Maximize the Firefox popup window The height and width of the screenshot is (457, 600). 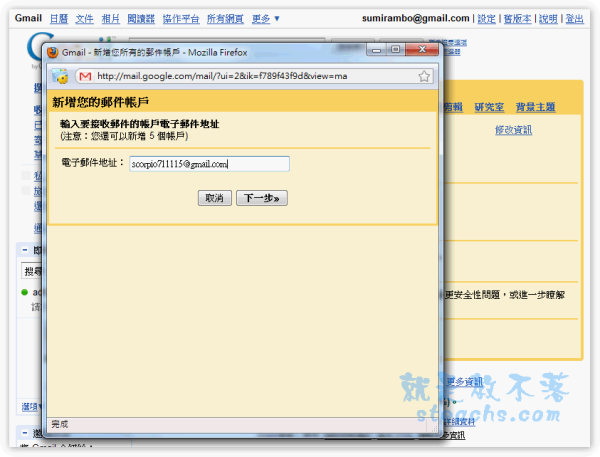tap(396, 50)
